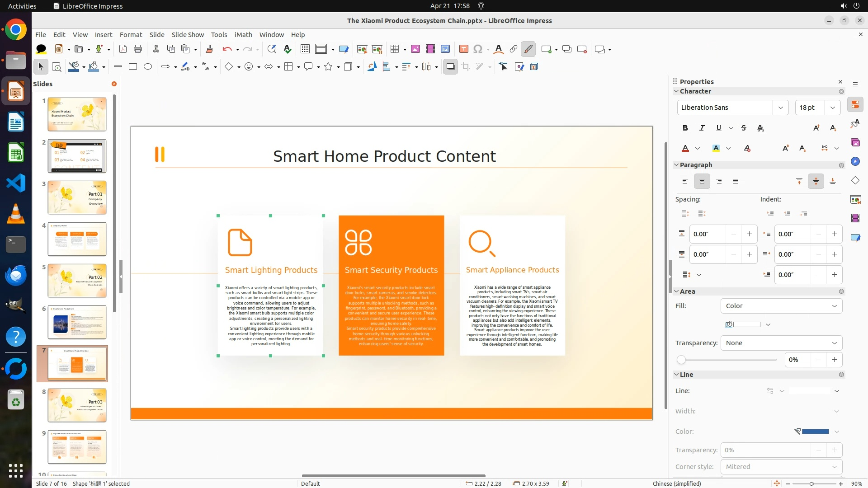The width and height of the screenshot is (868, 488).
Task: Open the Slide Show menu
Action: click(x=188, y=35)
